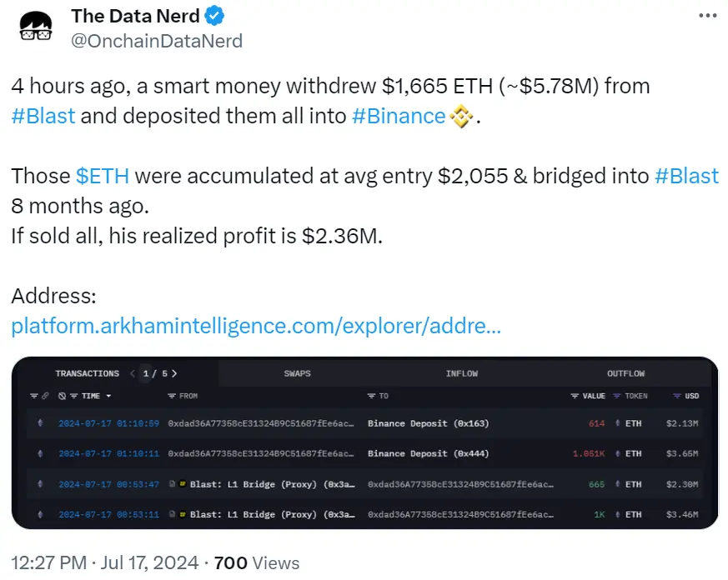
Task: Click the #Binance hashtag
Action: click(x=398, y=116)
